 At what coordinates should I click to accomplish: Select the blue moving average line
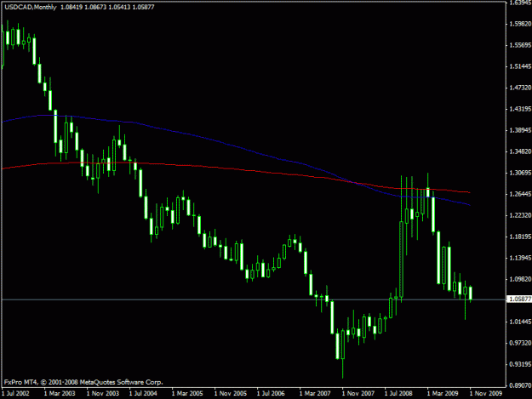tap(237, 146)
